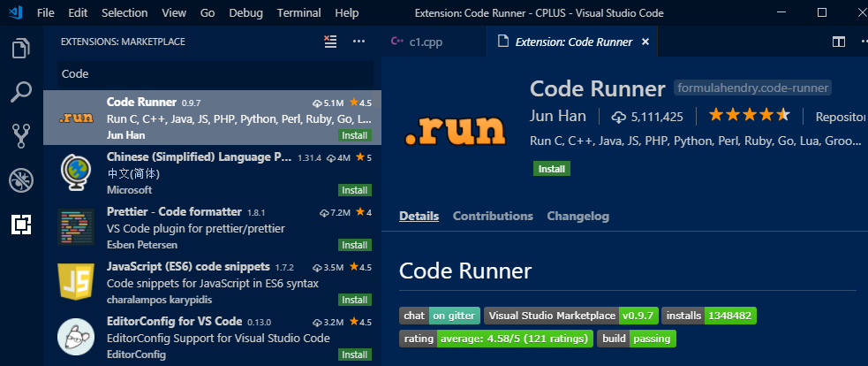Viewport: 868px width, 366px height.
Task: Click the Chinese Language Pack globe icon
Action: point(76,172)
